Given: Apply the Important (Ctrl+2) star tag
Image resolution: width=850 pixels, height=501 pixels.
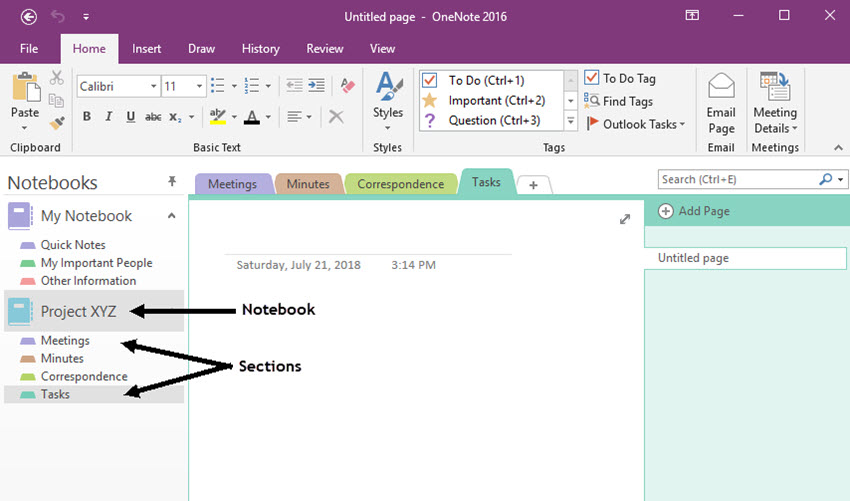Looking at the screenshot, I should click(492, 100).
